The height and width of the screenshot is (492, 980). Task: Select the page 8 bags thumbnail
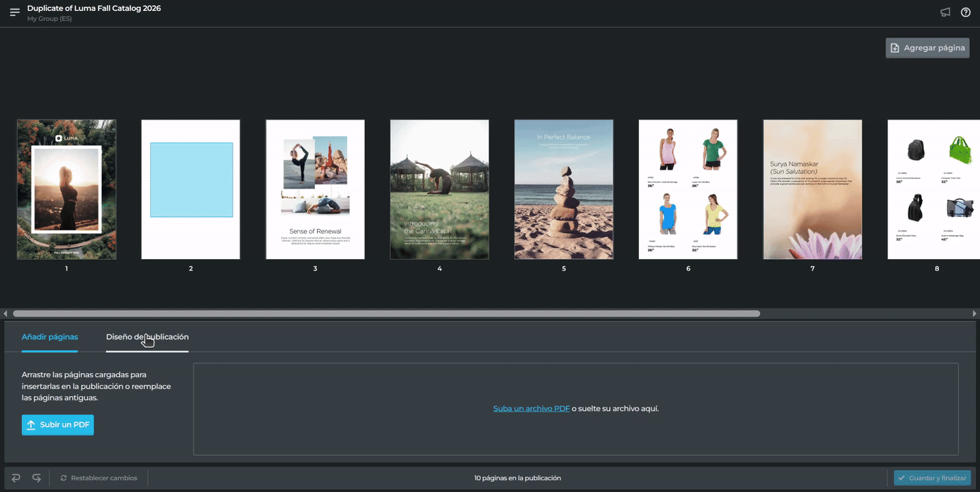tap(934, 189)
